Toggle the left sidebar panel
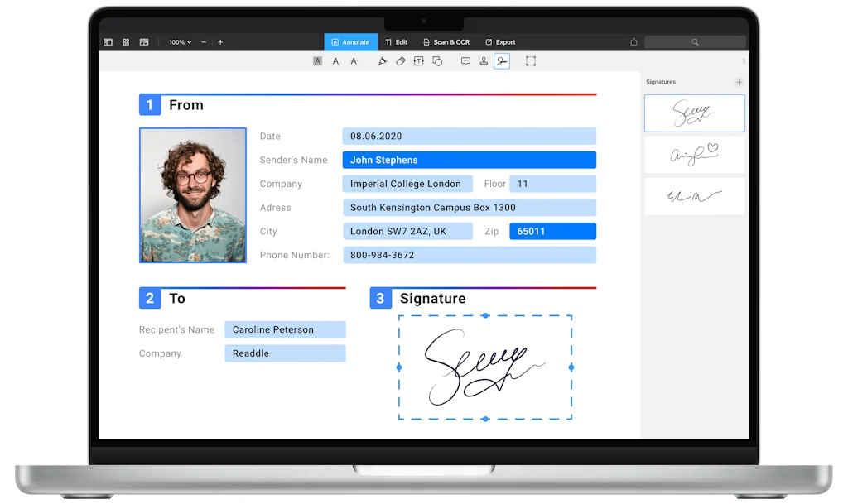This screenshot has height=504, width=848. pyautogui.click(x=108, y=41)
